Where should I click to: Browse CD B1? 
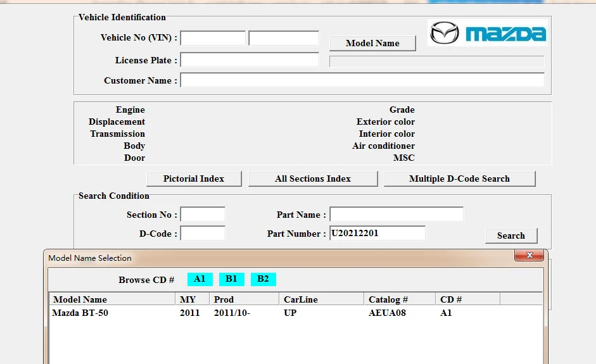[x=231, y=279]
